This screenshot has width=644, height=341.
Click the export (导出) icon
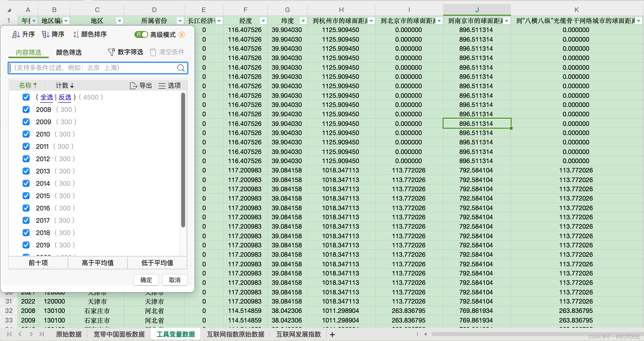click(x=133, y=86)
